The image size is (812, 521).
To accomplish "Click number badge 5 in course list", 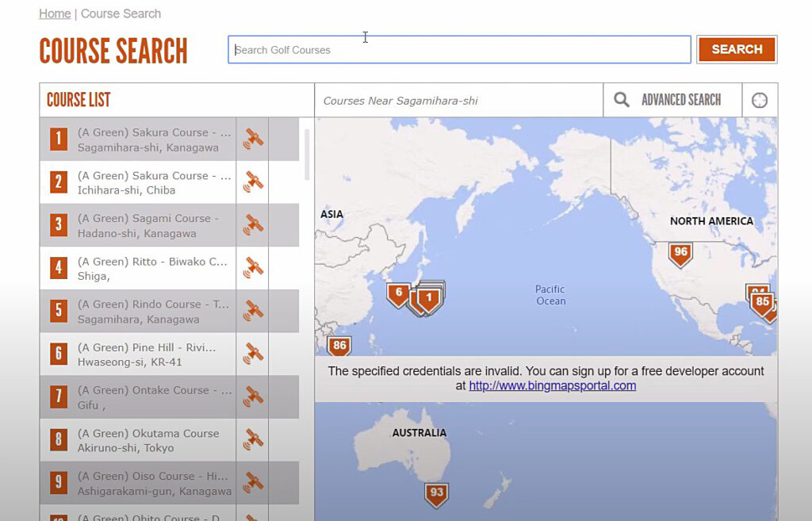I will [x=59, y=311].
